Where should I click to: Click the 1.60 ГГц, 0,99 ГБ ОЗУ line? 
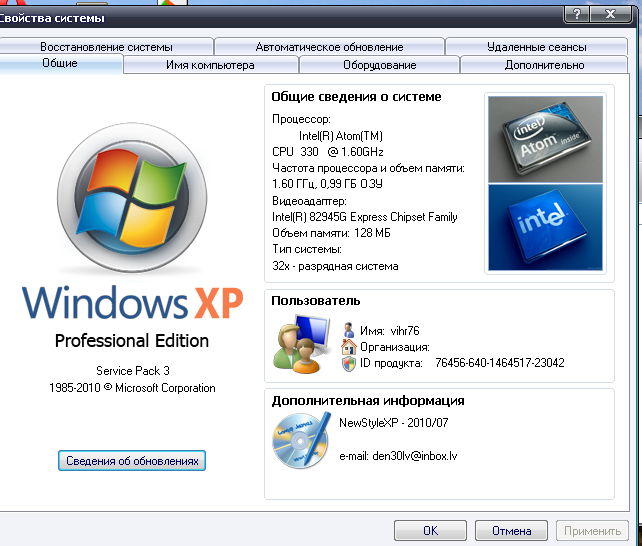click(x=327, y=184)
